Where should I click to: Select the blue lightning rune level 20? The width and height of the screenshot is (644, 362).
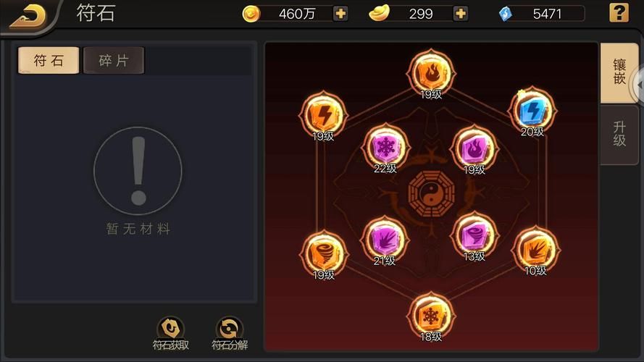(532, 111)
